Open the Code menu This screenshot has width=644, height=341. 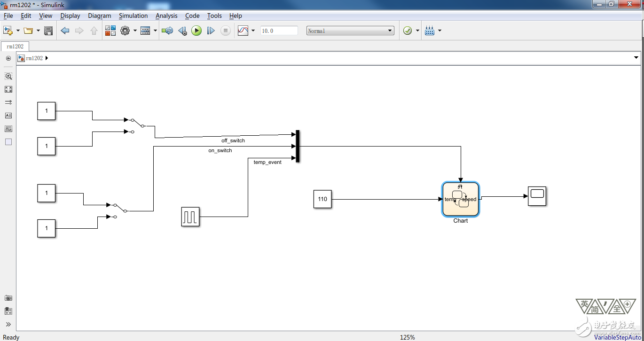click(x=192, y=15)
